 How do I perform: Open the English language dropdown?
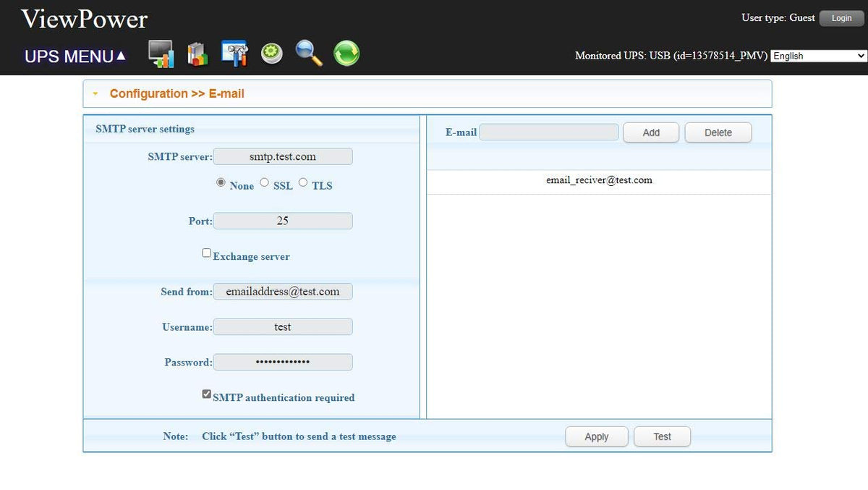click(818, 56)
